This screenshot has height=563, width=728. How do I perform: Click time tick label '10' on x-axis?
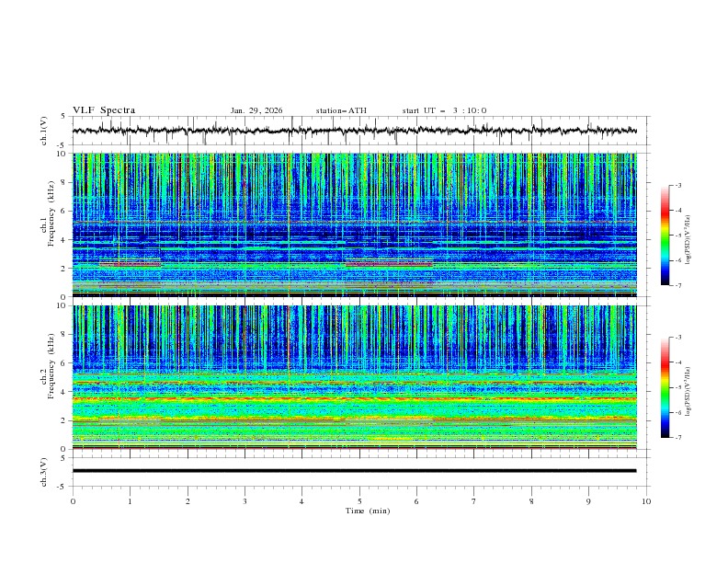tap(646, 501)
